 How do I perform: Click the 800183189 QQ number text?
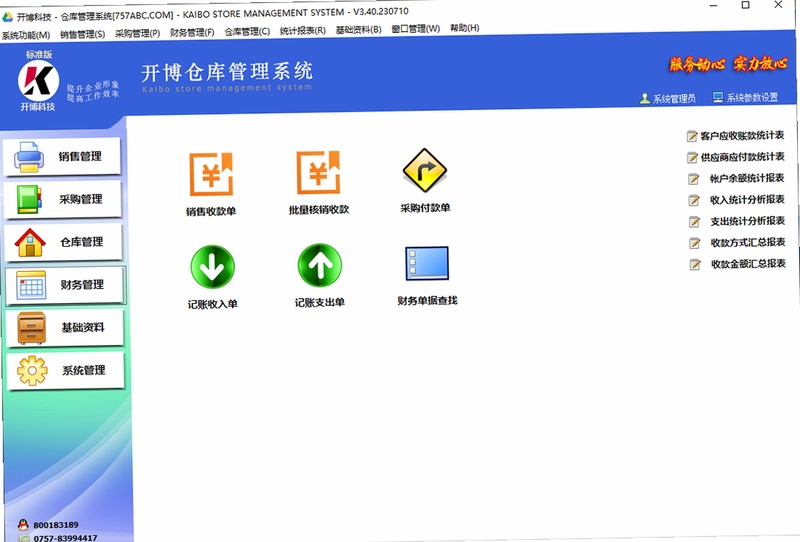pos(56,525)
